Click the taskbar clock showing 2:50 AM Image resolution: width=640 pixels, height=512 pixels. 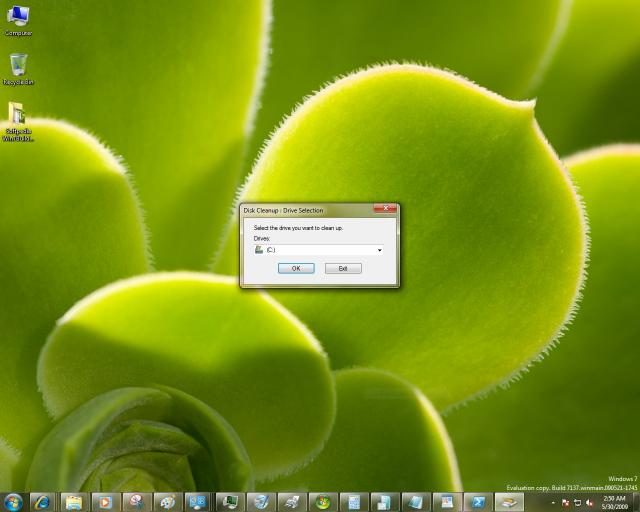(614, 501)
